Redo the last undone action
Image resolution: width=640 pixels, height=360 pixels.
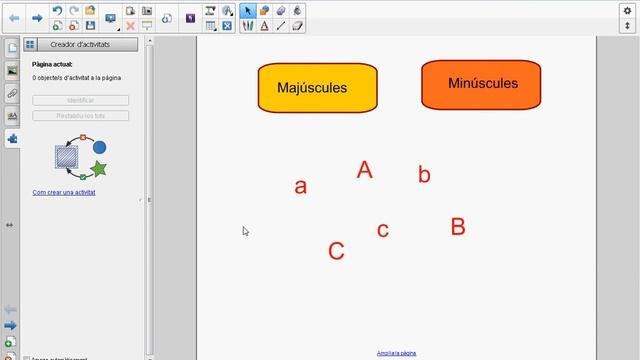[x=74, y=11]
